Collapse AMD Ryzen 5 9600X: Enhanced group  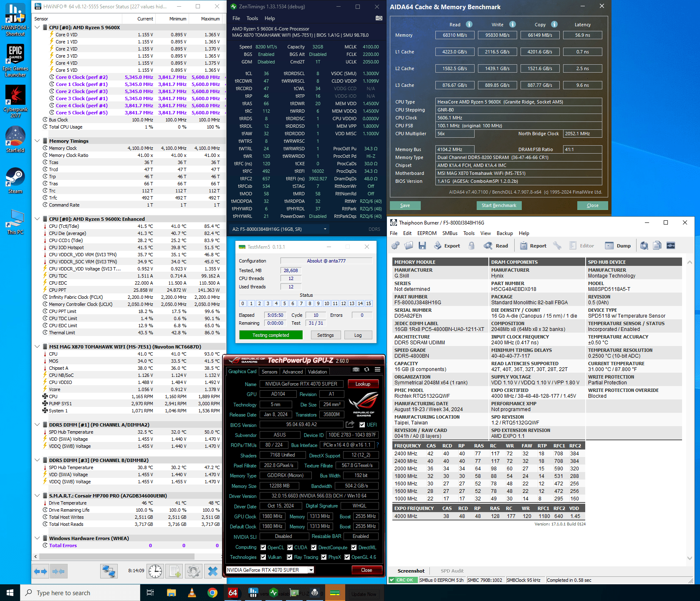[x=37, y=219]
